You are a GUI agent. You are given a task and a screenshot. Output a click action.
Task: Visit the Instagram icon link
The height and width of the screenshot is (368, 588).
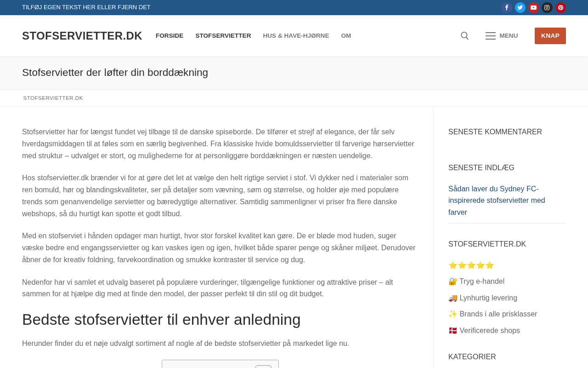pos(547,7)
